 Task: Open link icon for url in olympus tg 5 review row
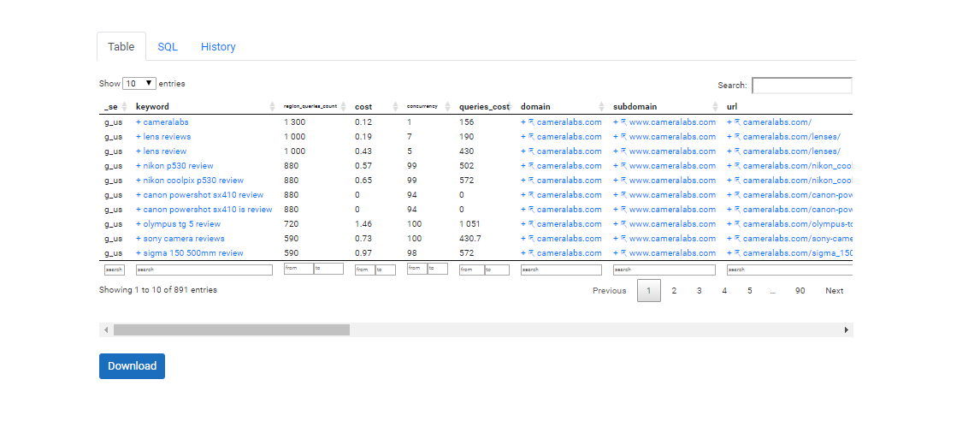[x=737, y=224]
